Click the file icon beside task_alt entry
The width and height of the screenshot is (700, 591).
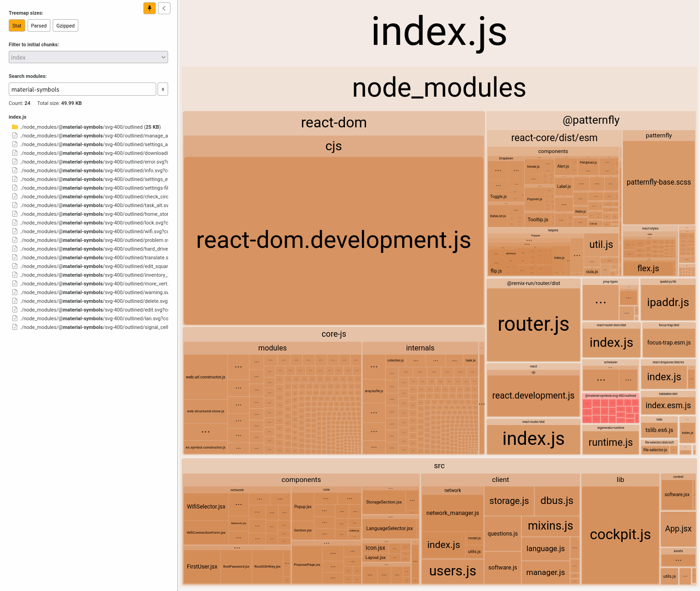[15, 205]
